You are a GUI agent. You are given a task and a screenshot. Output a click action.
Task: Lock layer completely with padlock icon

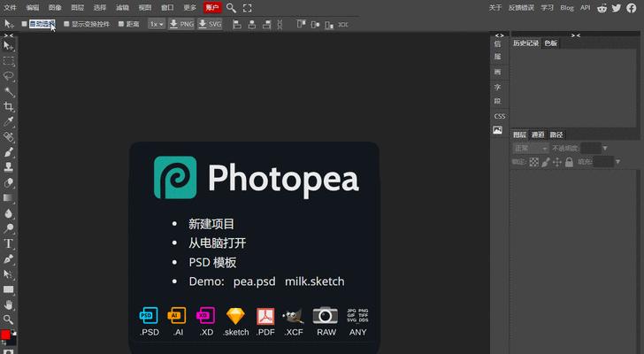[x=569, y=162]
